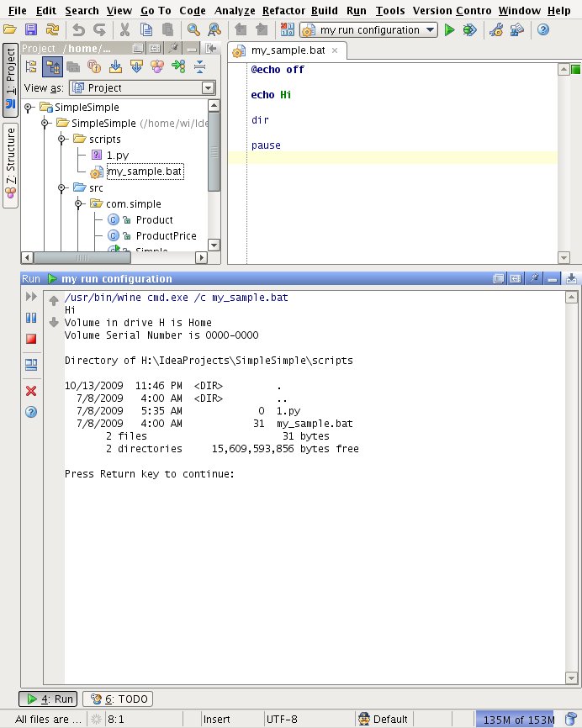Collapse the top SimpleSimple root node
582x728 pixels.
tap(29, 108)
